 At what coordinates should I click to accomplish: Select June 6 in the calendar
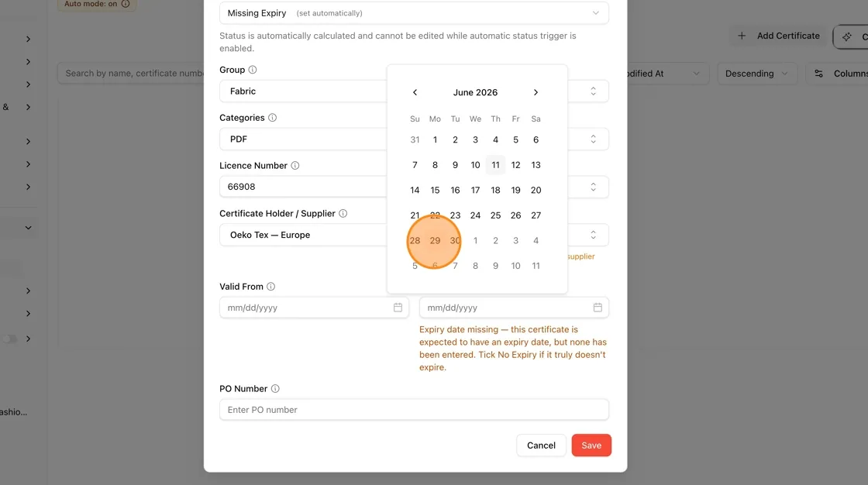point(536,139)
